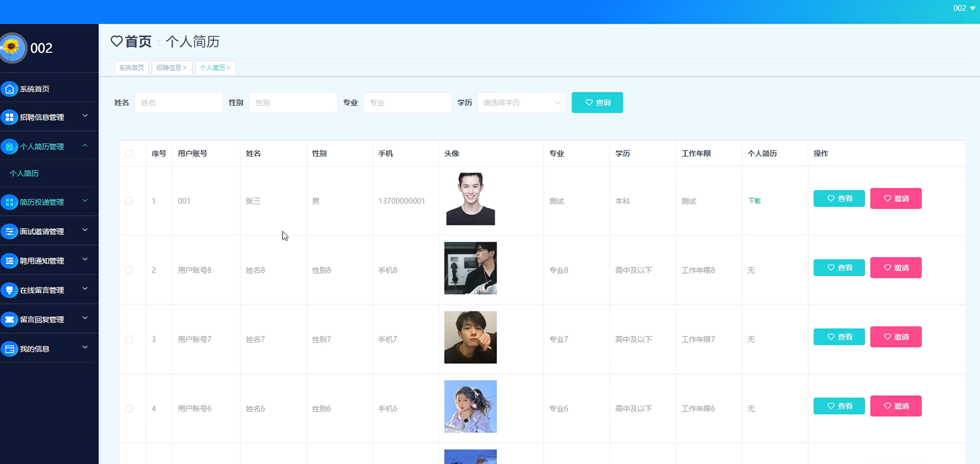The width and height of the screenshot is (980, 464).
Task: Open the avatar photo of 姓名7
Action: 471,338
